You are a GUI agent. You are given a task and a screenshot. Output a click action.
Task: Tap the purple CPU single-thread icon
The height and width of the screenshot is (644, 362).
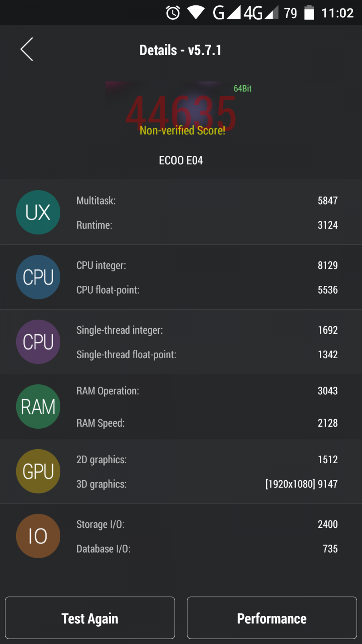coord(38,342)
